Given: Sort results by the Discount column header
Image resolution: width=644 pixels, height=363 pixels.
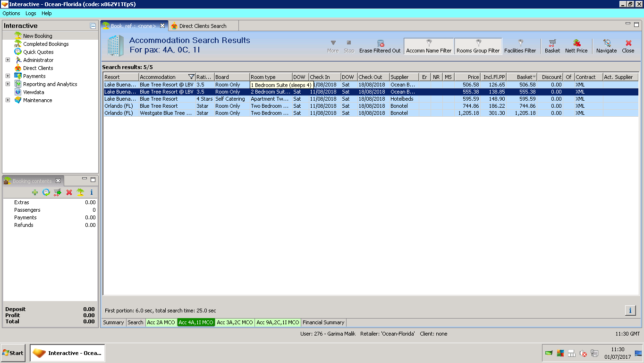Looking at the screenshot, I should click(551, 77).
